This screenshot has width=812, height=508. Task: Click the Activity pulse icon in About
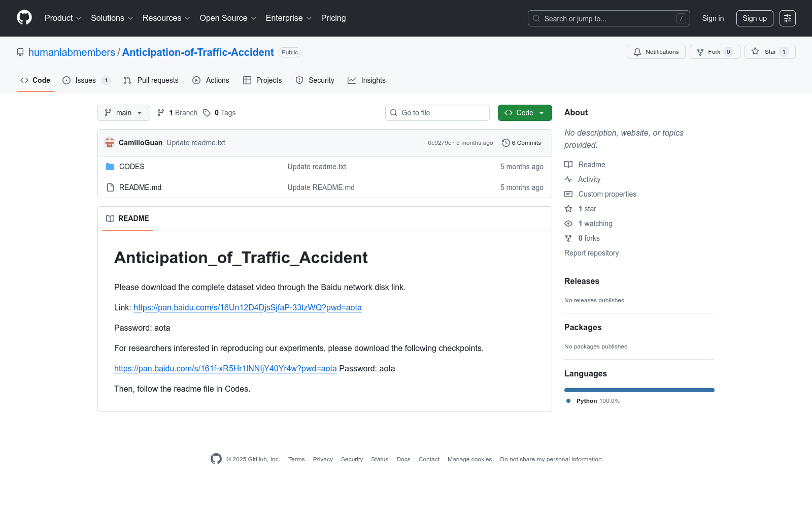pos(568,179)
